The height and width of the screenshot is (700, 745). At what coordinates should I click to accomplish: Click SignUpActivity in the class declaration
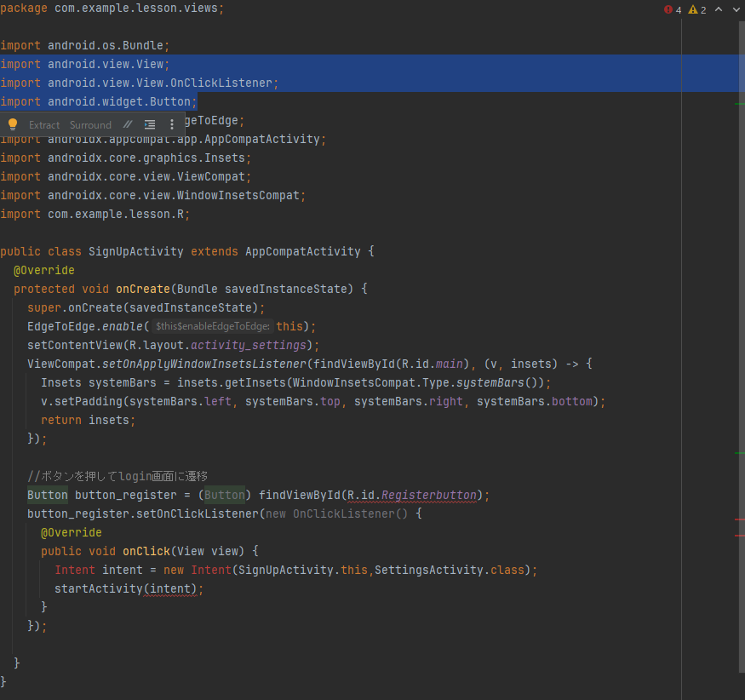(136, 251)
